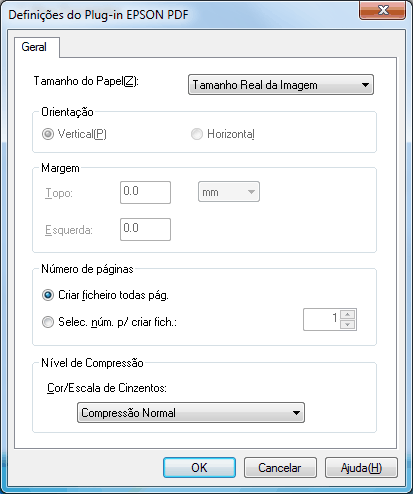
Task: Switch to the Geral tab
Action: click(x=34, y=47)
